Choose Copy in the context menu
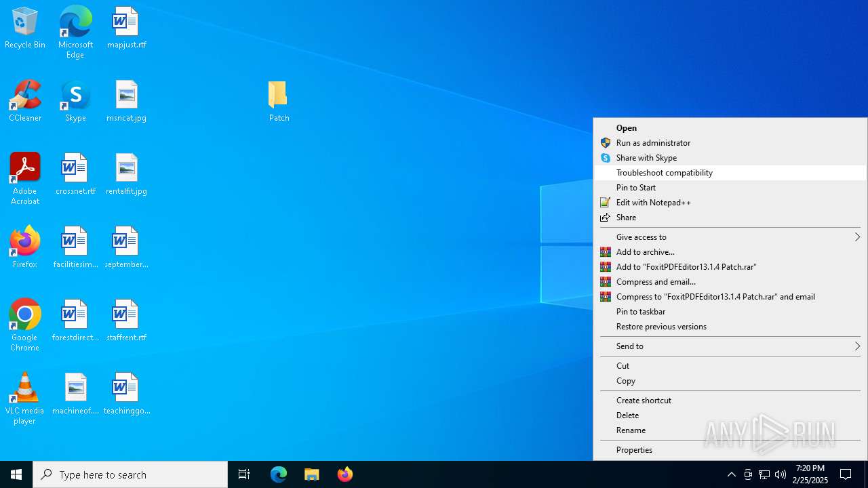Screen dimensions: 868x488 coord(730,381)
